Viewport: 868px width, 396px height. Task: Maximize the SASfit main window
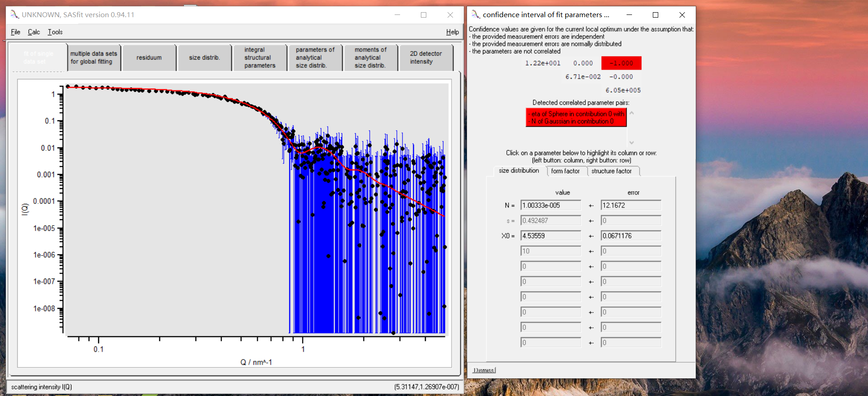(x=424, y=15)
